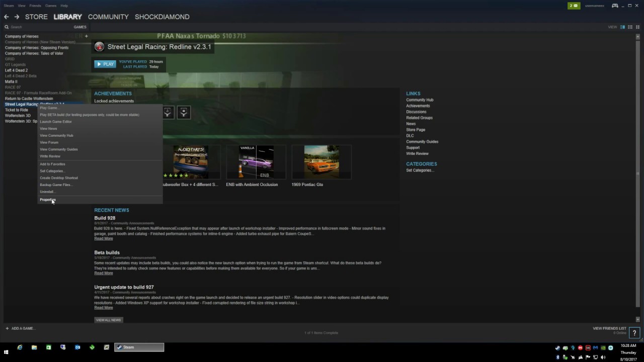Open View menu in menu bar
The image size is (644, 362).
pos(22,6)
